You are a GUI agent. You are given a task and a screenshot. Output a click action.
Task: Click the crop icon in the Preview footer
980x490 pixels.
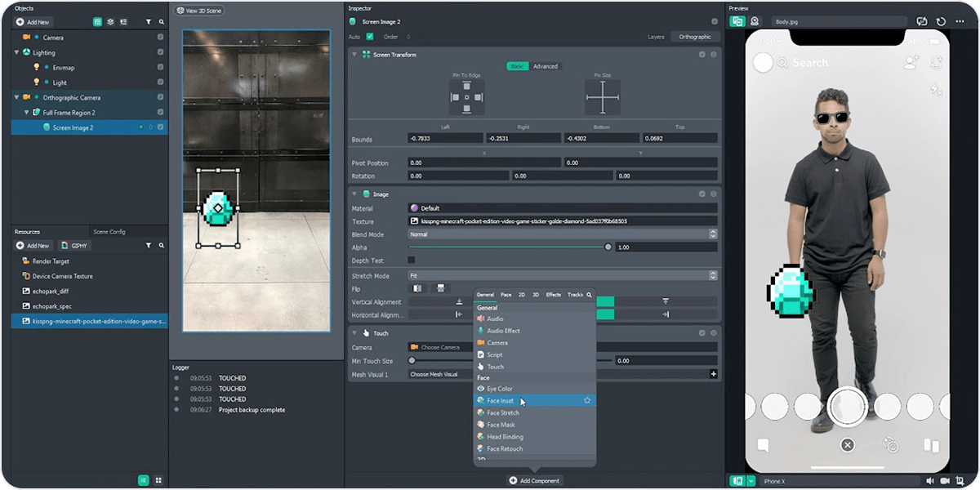pos(960,481)
